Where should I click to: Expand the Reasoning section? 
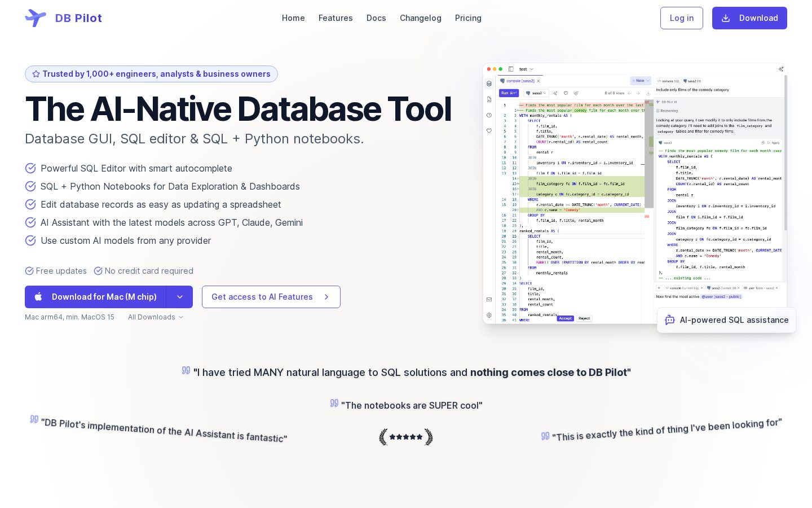tap(667, 111)
